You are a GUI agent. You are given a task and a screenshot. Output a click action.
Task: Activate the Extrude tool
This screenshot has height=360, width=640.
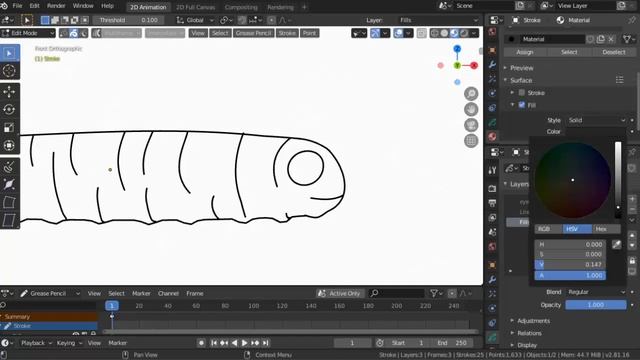[x=9, y=167]
